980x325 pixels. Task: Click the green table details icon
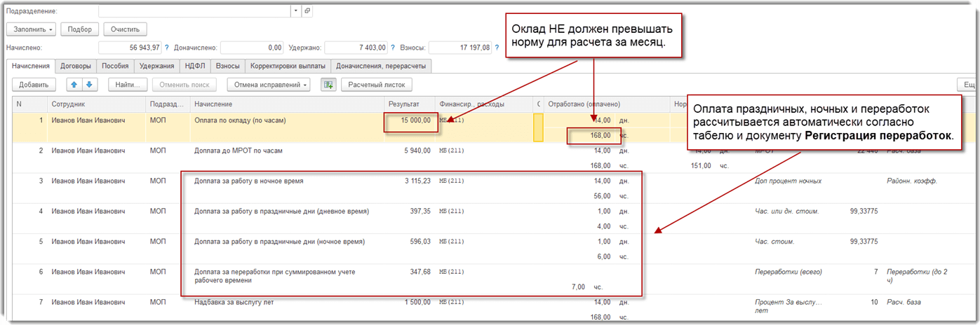(x=328, y=85)
